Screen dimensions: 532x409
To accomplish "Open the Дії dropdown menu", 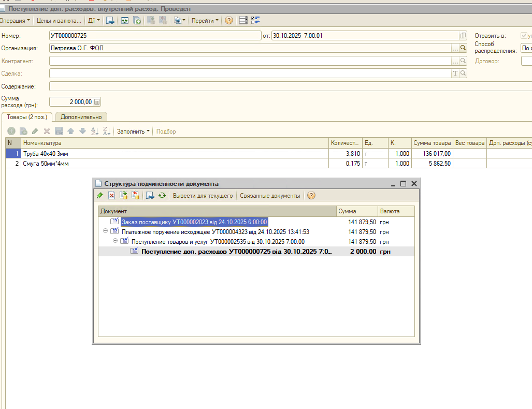I will (x=94, y=21).
